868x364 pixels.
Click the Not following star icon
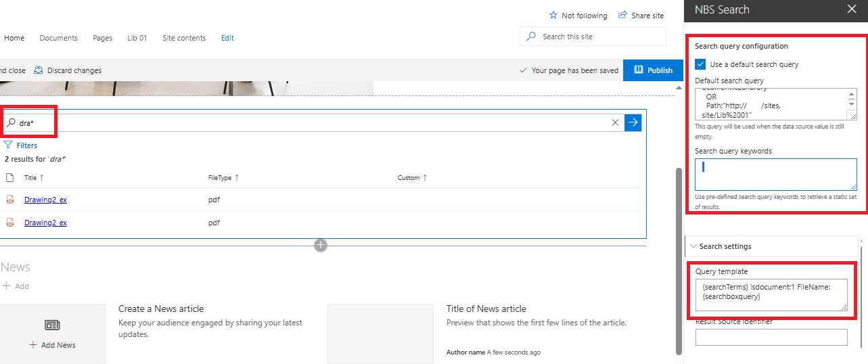coord(553,15)
